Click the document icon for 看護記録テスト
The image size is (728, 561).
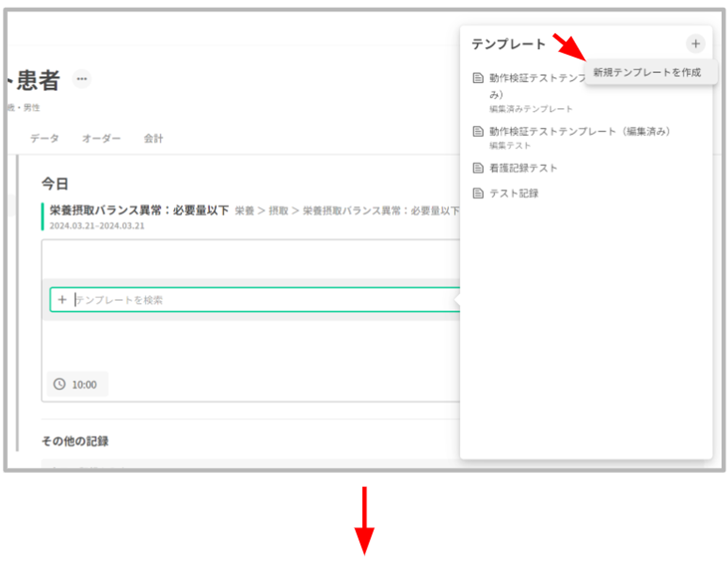click(478, 168)
